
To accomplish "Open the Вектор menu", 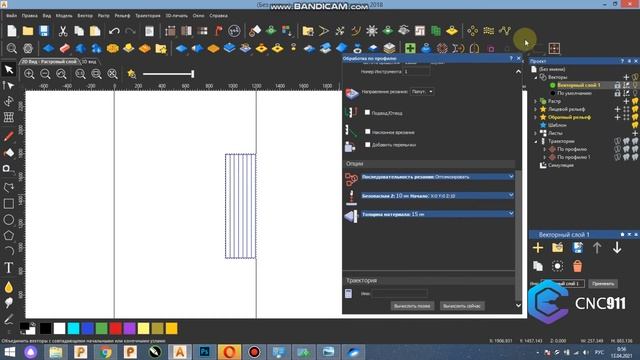I will tap(85, 16).
